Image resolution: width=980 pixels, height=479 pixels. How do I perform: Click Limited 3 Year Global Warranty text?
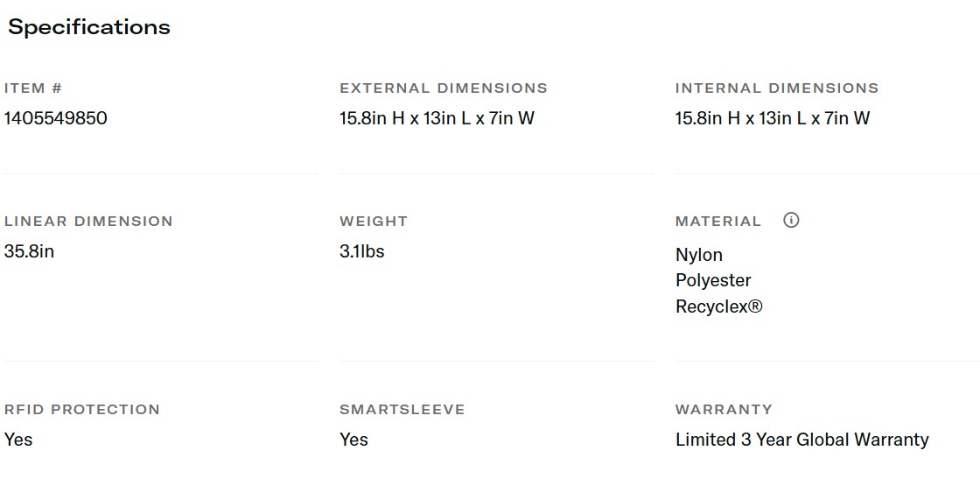click(801, 440)
